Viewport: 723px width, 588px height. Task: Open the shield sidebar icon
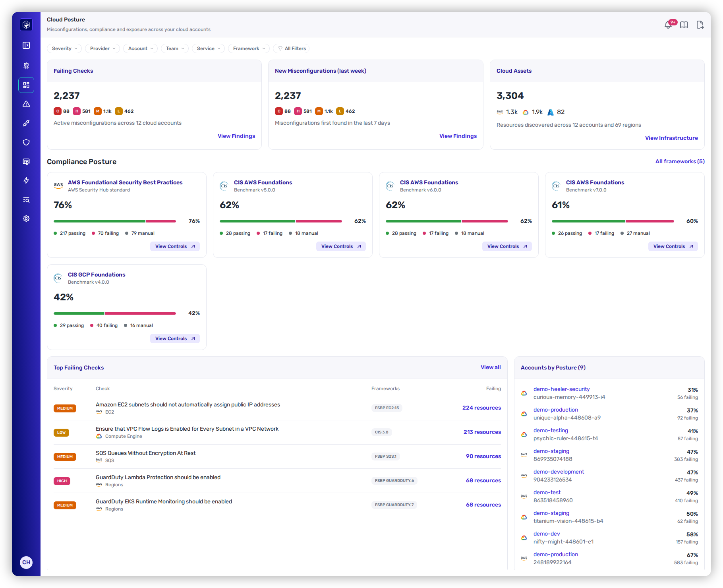(26, 142)
